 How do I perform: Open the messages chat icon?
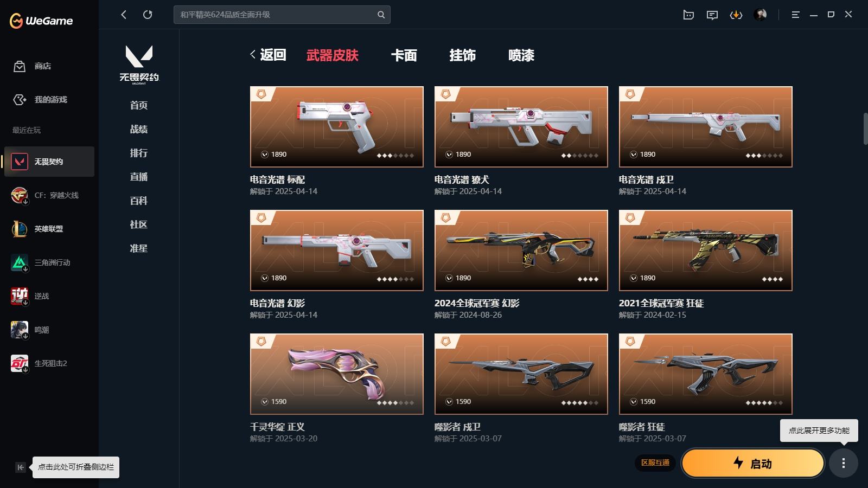point(712,15)
